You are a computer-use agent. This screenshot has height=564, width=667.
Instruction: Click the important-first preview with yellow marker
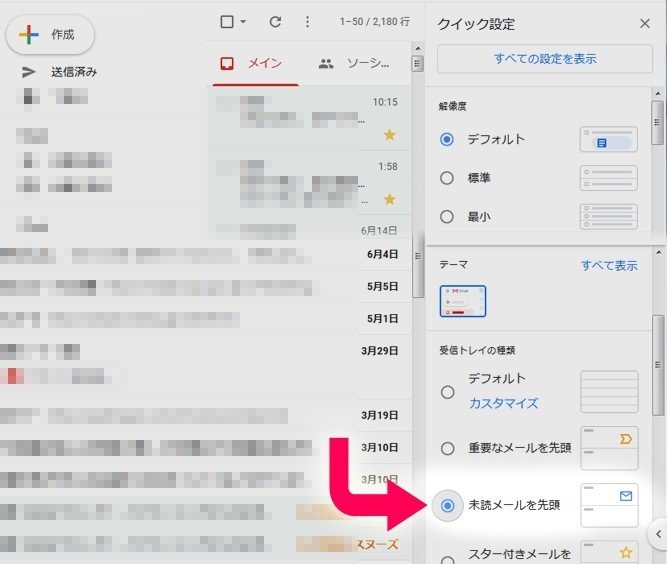(x=609, y=448)
